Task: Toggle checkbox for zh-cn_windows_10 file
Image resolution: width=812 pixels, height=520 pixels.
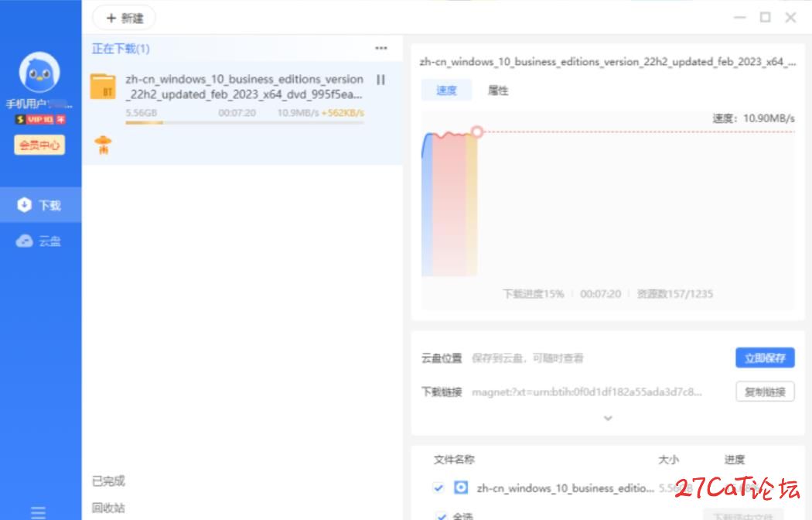Action: 438,488
